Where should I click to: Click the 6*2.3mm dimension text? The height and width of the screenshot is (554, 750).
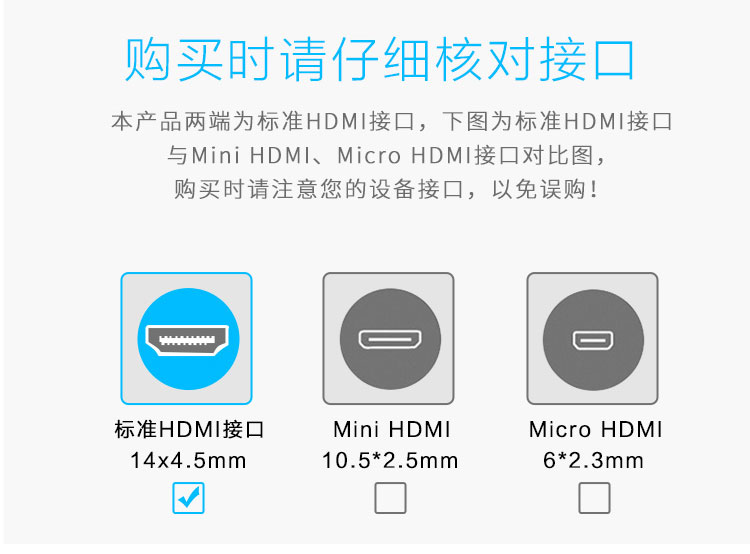click(594, 460)
